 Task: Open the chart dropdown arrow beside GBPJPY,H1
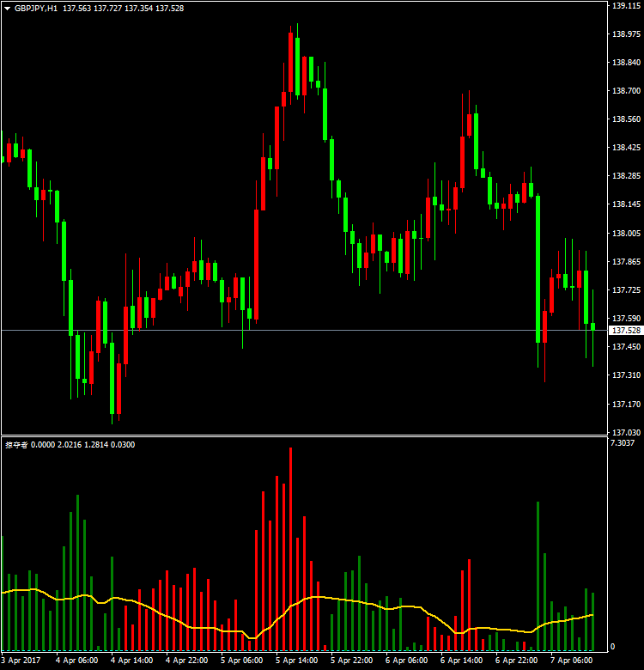point(7,9)
